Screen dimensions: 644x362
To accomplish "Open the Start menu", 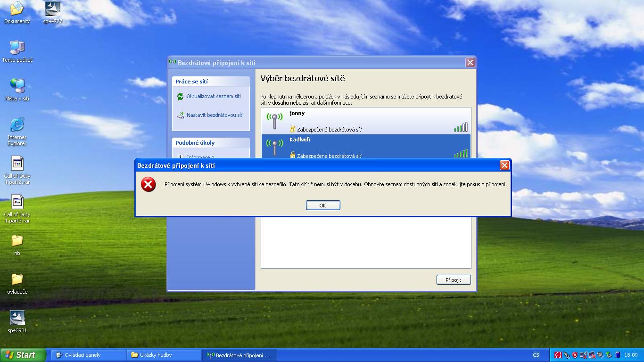I will (x=23, y=355).
